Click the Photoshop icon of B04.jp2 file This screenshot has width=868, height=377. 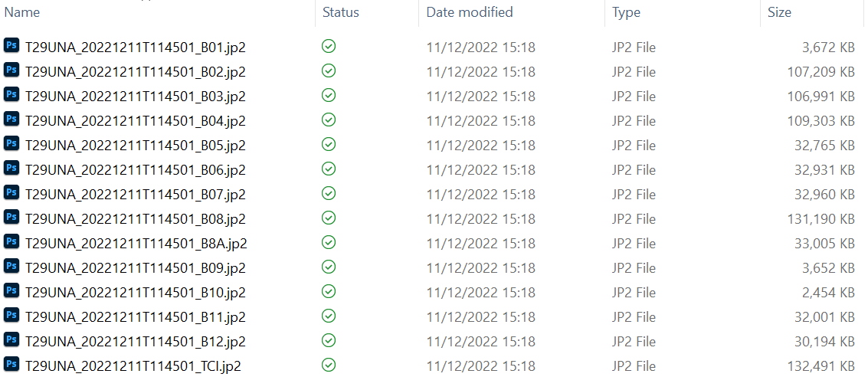tap(11, 119)
